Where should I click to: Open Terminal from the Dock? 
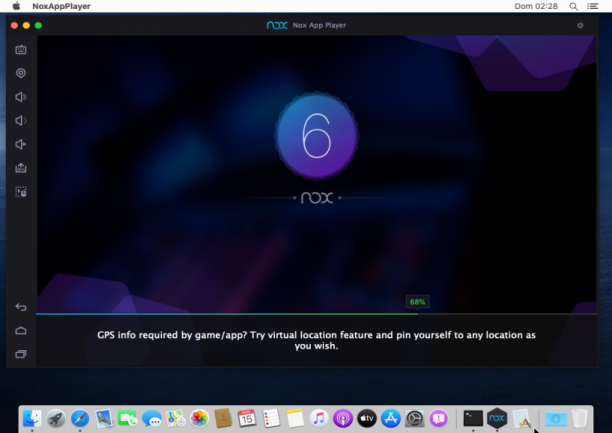coord(473,419)
